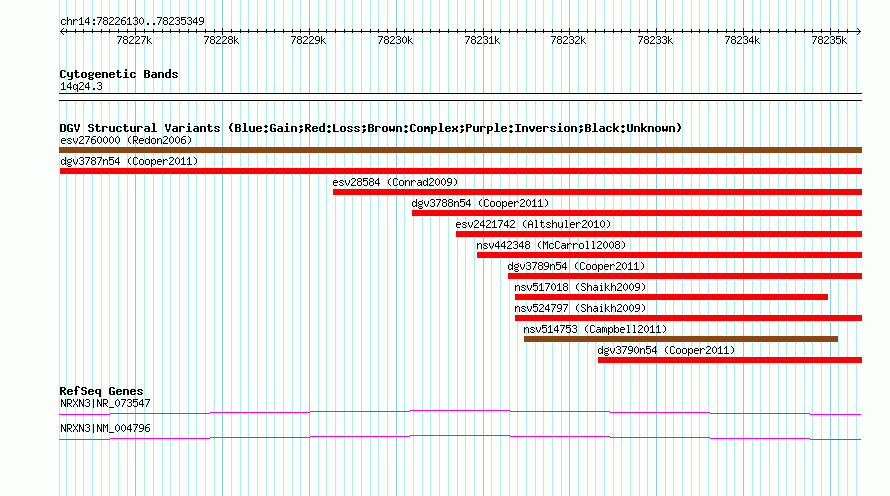This screenshot has height=496, width=890.
Task: Open the dgv3790n54 (Cooper2011) label
Action: pyautogui.click(x=666, y=350)
